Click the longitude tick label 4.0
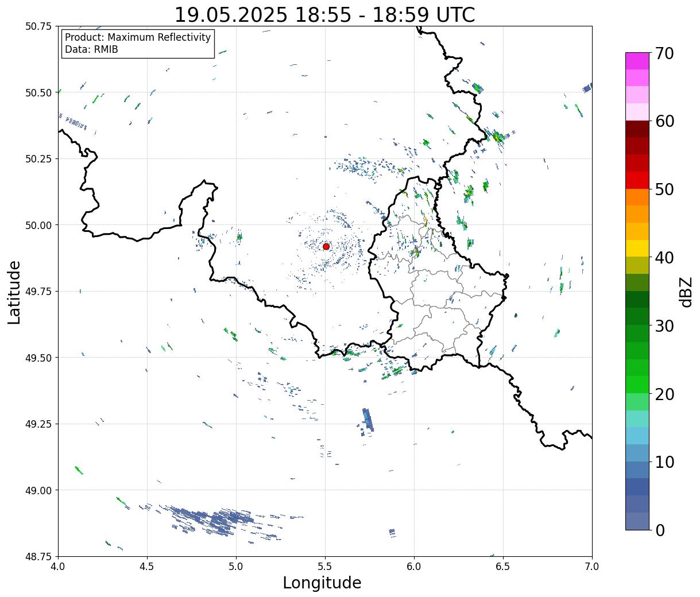The width and height of the screenshot is (700, 597). 58,567
